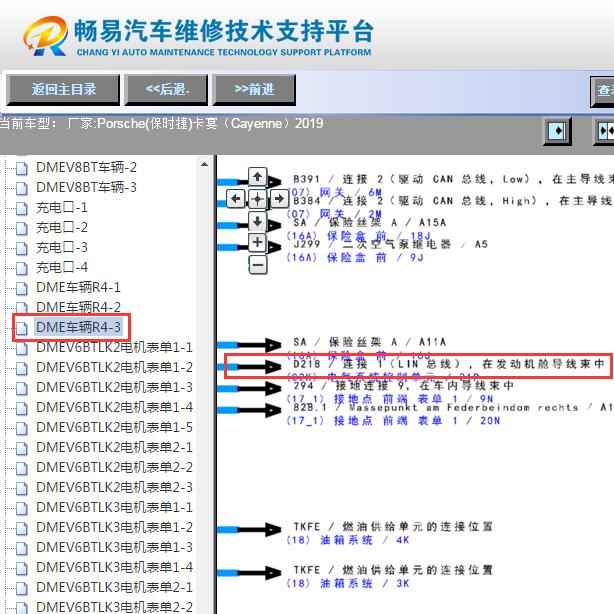
Task: Open DMEV6BTLK2电机表单1-5
Action: 114,427
